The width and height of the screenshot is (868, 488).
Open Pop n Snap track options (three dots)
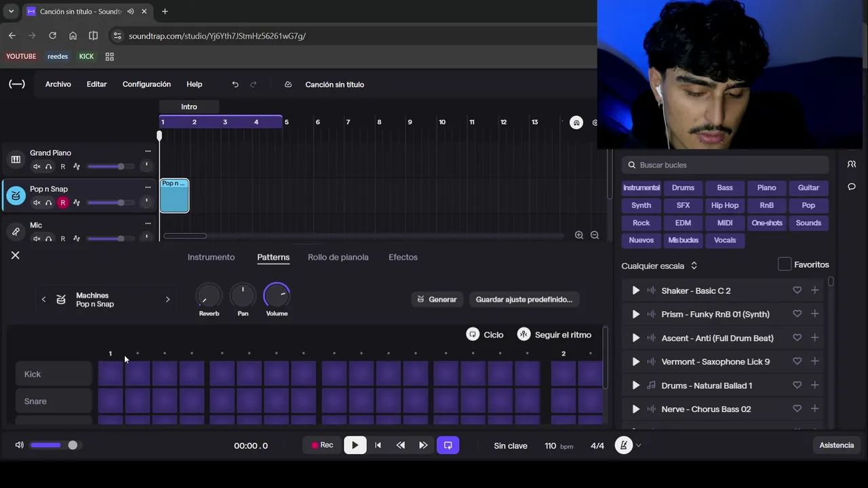pos(148,188)
